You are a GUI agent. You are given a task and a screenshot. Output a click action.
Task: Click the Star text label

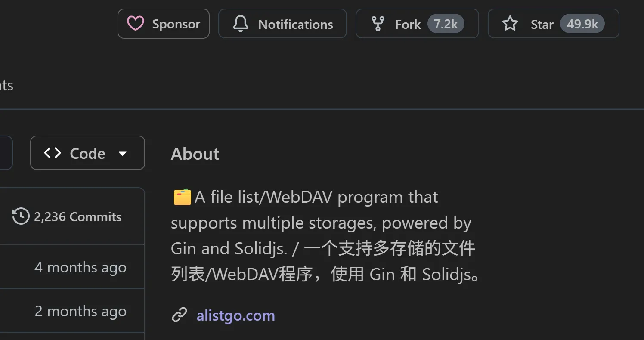coord(542,25)
